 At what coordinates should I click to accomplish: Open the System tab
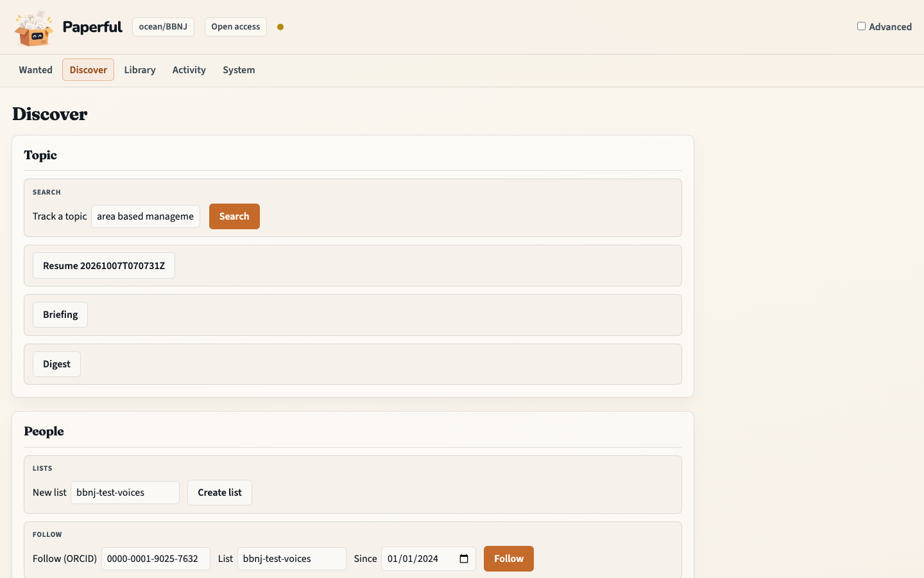point(239,70)
